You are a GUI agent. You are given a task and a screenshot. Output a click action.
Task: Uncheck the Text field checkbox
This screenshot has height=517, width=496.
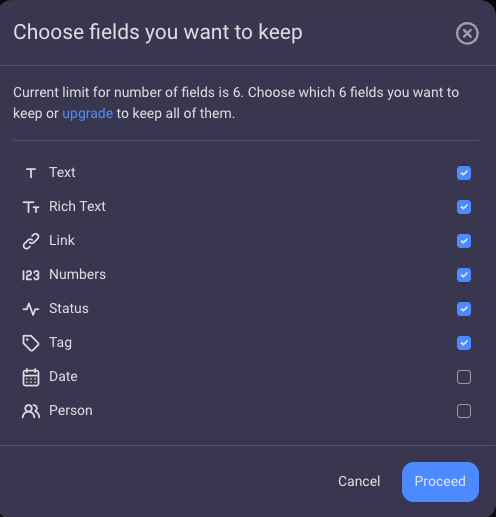(x=464, y=173)
